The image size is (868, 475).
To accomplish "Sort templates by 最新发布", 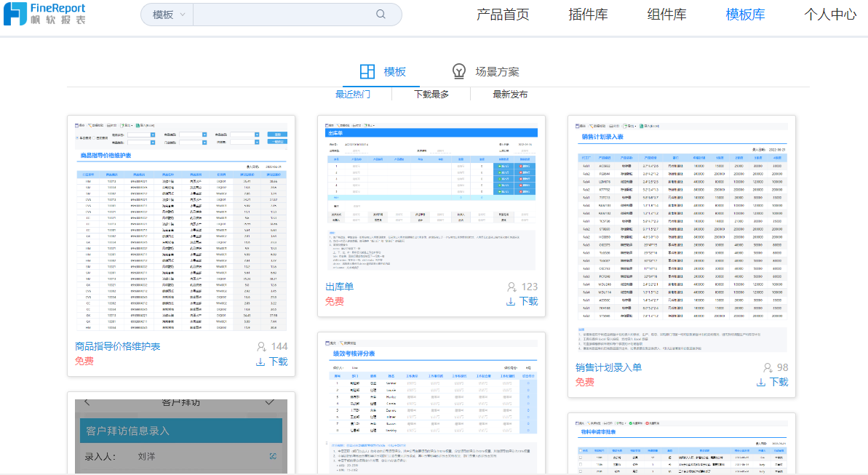I will (x=510, y=95).
